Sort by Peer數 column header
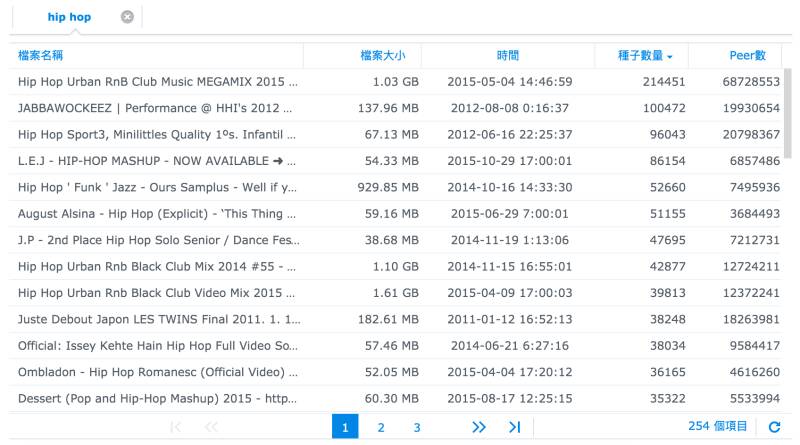The width and height of the screenshot is (800, 445). tap(747, 55)
